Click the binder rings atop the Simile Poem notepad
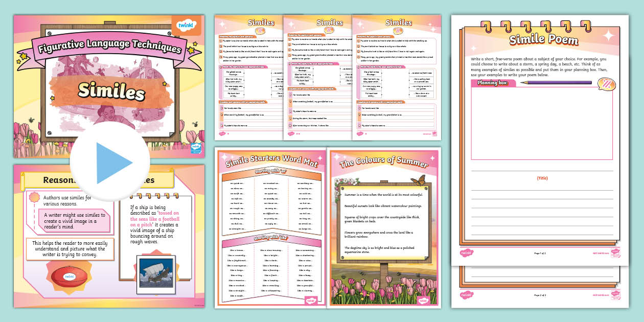Image resolution: width=644 pixels, height=322 pixels. [x=535, y=24]
